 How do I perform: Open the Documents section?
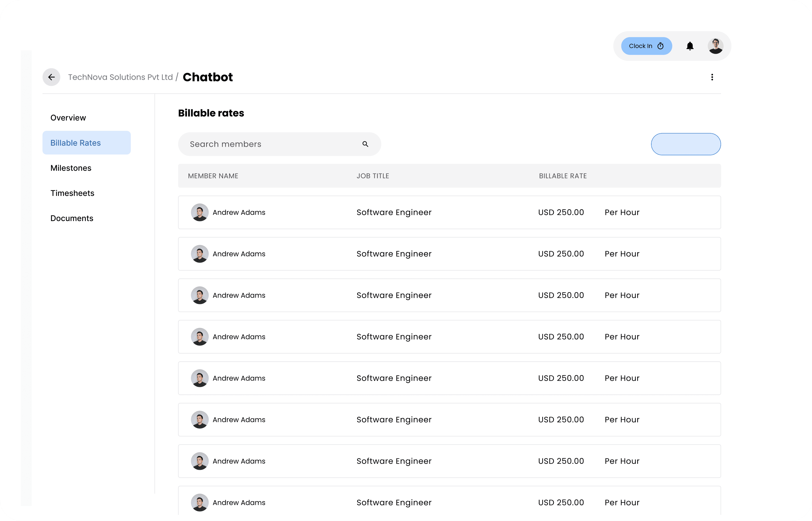72,218
